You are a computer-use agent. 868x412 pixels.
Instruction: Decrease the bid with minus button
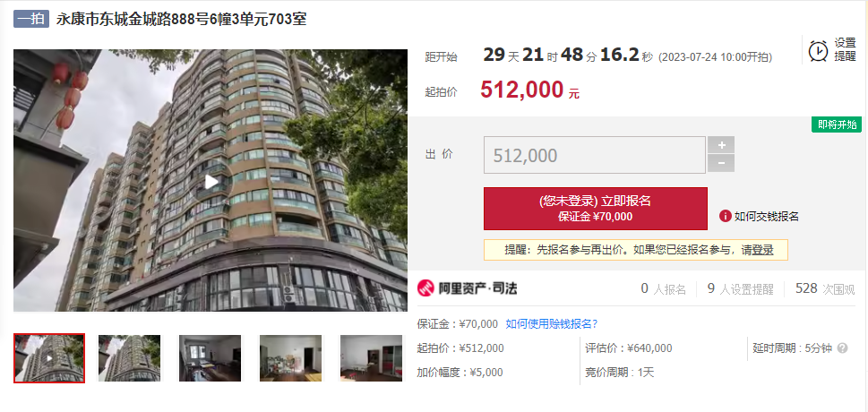[x=721, y=163]
